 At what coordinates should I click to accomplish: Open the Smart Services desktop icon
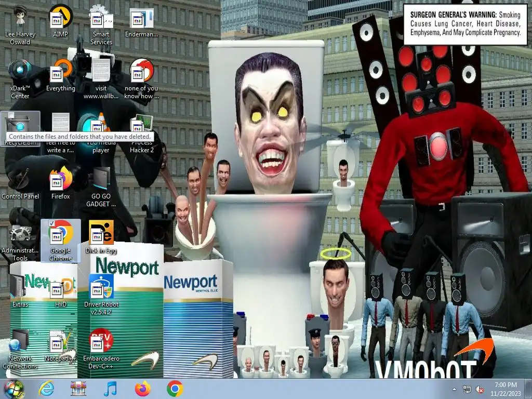click(x=101, y=25)
